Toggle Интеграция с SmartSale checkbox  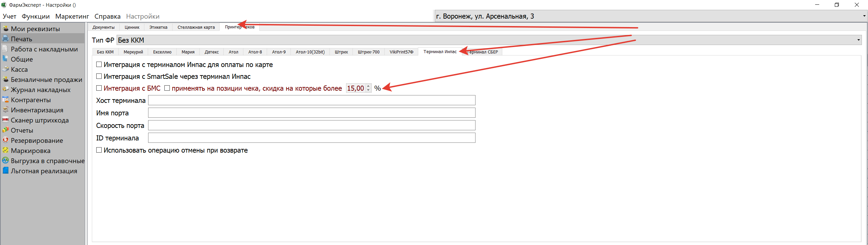click(x=99, y=76)
